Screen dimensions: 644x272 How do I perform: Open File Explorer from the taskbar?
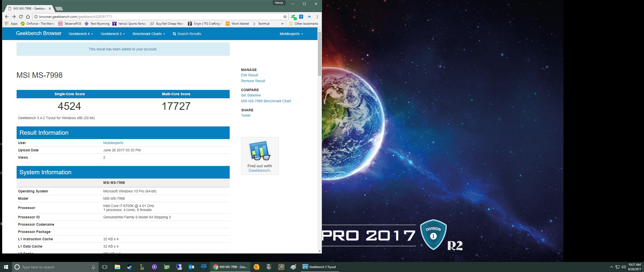click(x=117, y=267)
